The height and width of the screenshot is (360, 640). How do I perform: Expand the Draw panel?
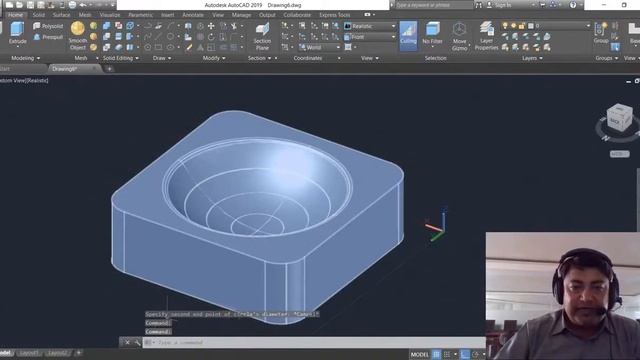pos(162,58)
